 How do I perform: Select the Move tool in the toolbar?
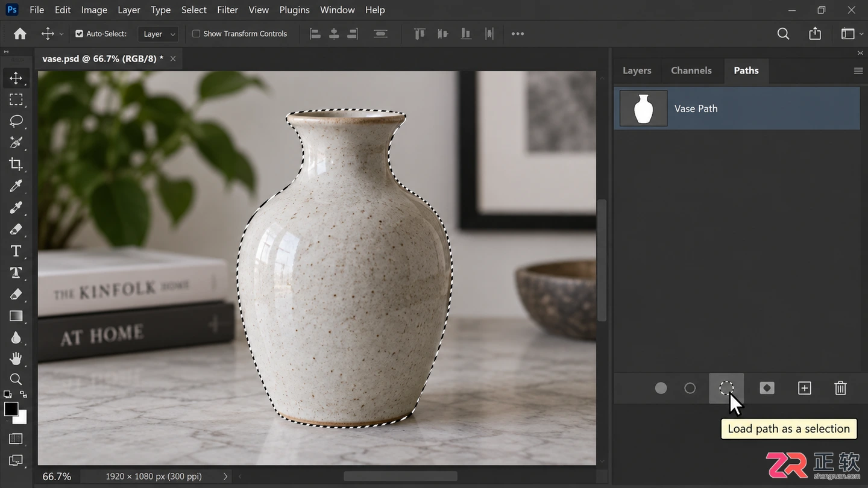point(16,78)
